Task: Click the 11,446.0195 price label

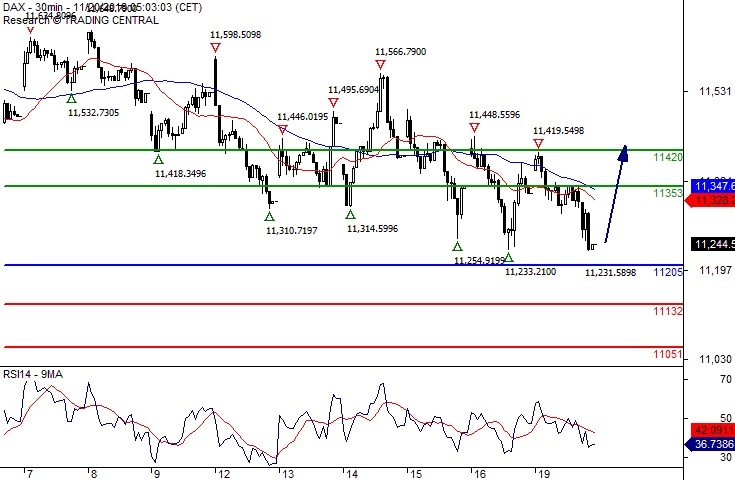Action: pos(303,117)
